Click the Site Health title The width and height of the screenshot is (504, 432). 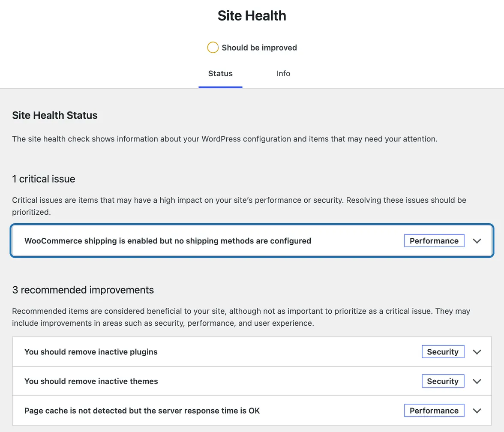[x=252, y=16]
